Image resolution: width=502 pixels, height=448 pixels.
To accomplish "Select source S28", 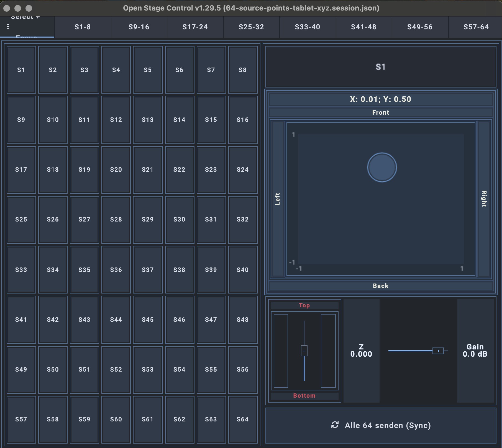I will (x=116, y=219).
